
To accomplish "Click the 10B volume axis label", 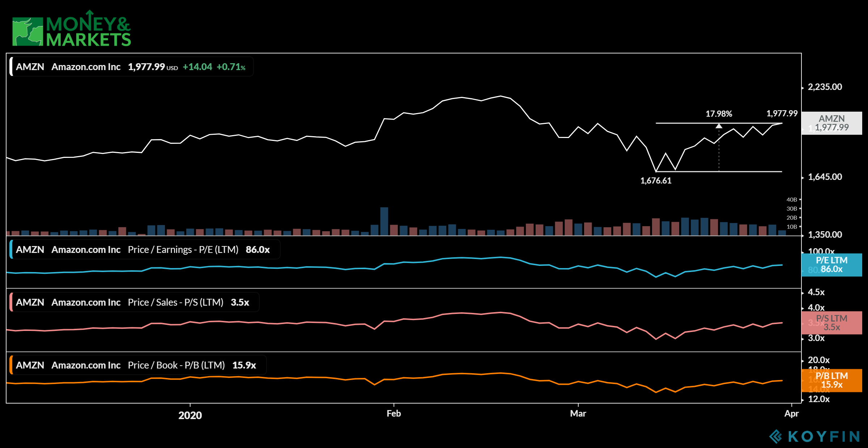I will pyautogui.click(x=792, y=227).
